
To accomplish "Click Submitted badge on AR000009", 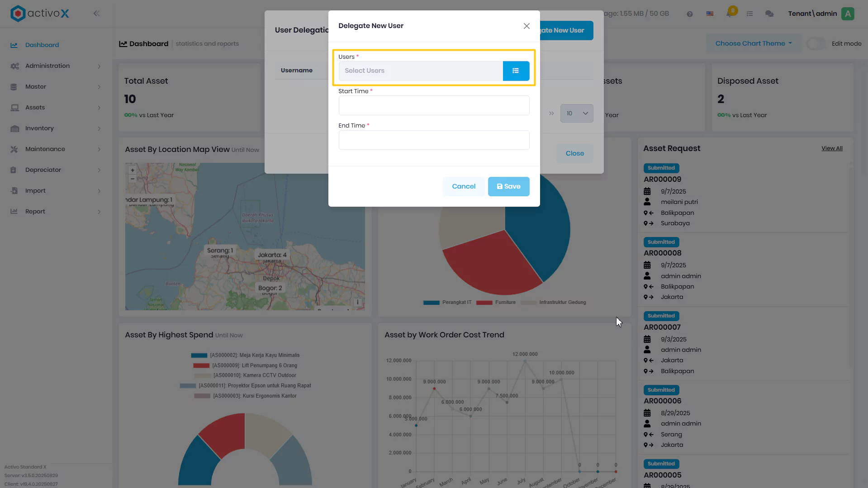I will pyautogui.click(x=661, y=168).
